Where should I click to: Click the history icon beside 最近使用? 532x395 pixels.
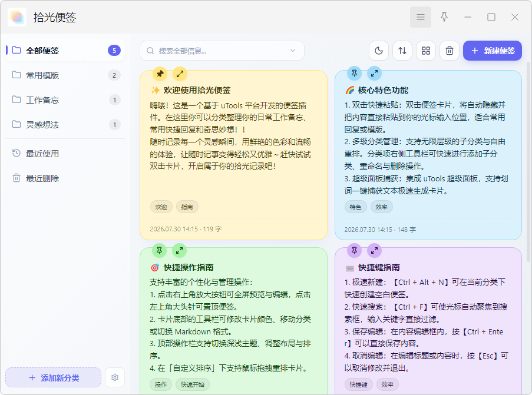16,153
